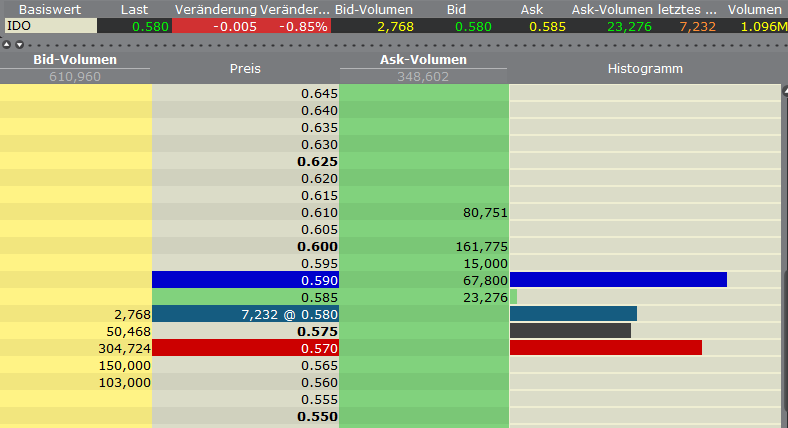Select the 0.565 price row
The width and height of the screenshot is (788, 428).
pos(246,365)
